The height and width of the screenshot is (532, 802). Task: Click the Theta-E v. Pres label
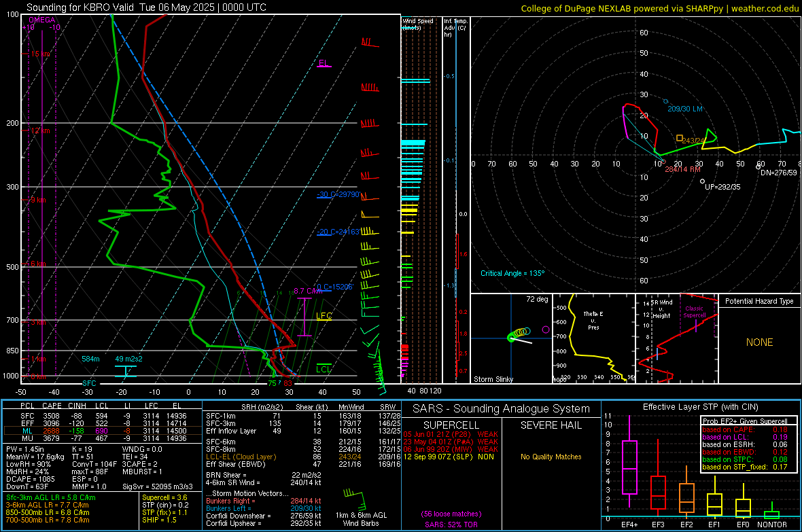593,320
